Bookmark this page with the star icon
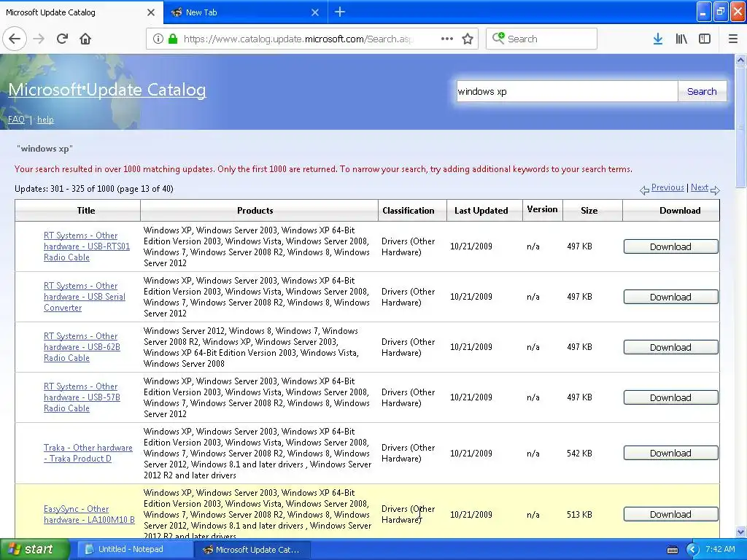The height and width of the screenshot is (560, 747). (x=468, y=39)
